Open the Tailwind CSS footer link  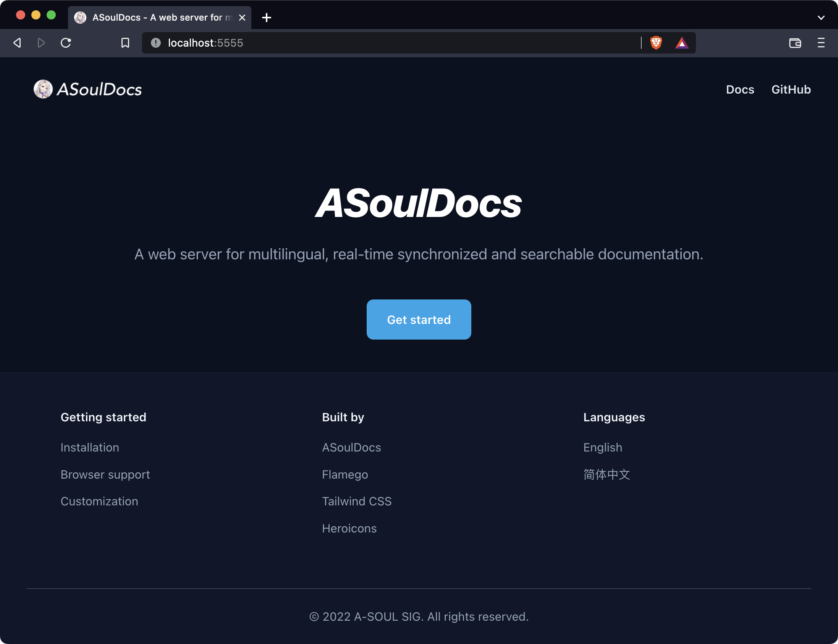(x=356, y=502)
